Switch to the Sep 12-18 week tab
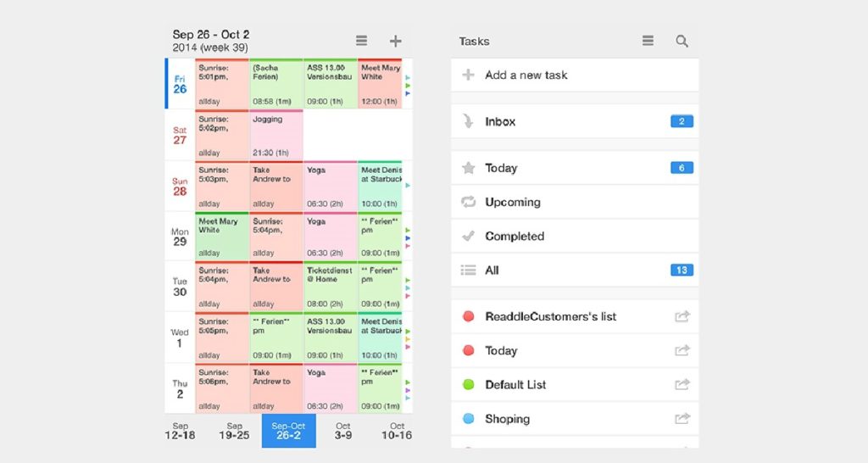The width and height of the screenshot is (868, 463). tap(181, 431)
